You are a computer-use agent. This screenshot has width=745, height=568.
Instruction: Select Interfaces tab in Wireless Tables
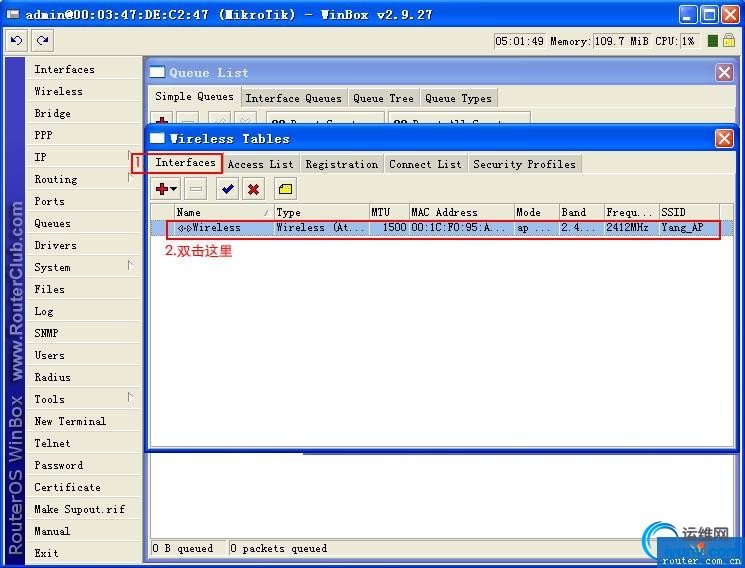click(185, 163)
